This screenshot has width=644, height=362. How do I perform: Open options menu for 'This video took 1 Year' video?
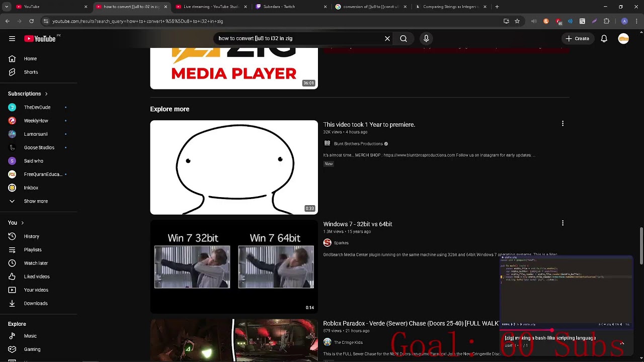(x=562, y=124)
